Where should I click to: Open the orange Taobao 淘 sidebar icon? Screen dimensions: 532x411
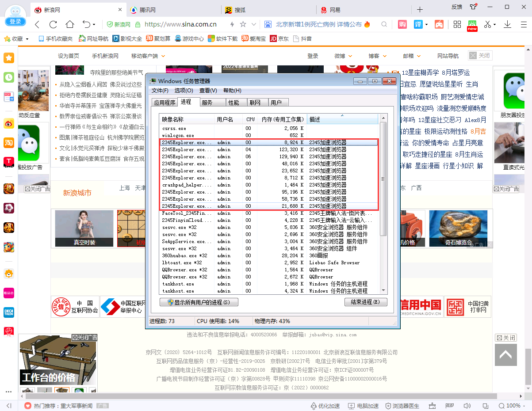click(9, 143)
